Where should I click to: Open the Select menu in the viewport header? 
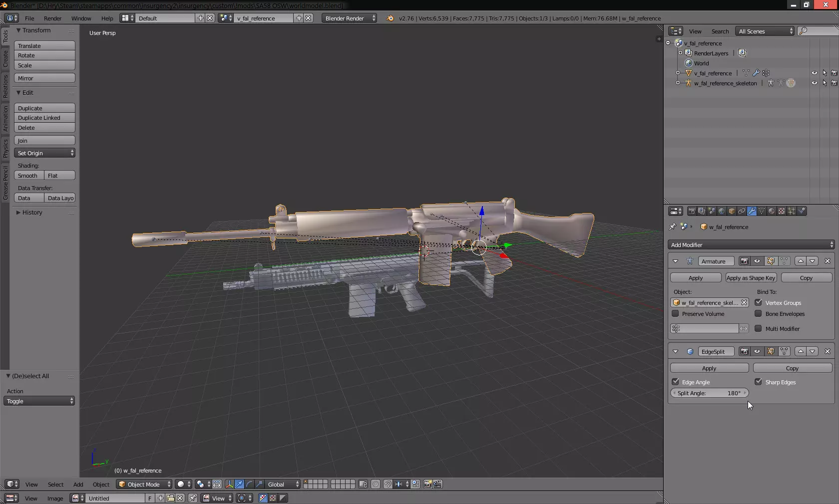[55, 485]
